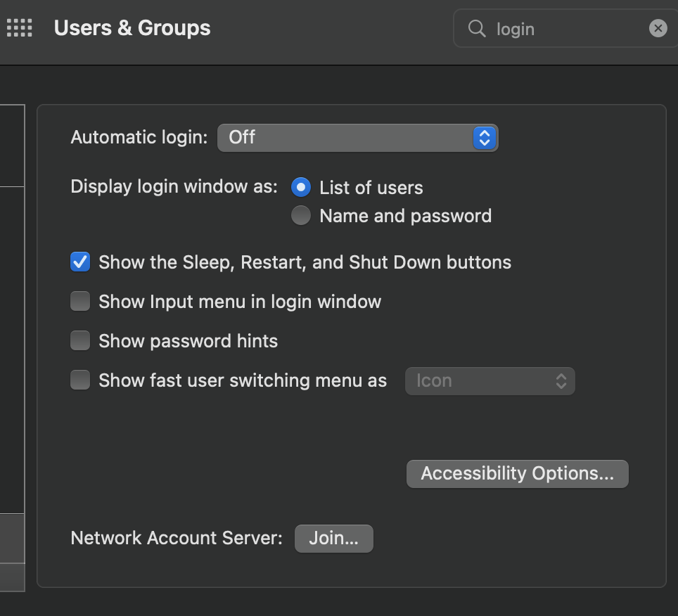Click the arrows on the Icon popup menu
The width and height of the screenshot is (678, 616).
[x=561, y=380]
